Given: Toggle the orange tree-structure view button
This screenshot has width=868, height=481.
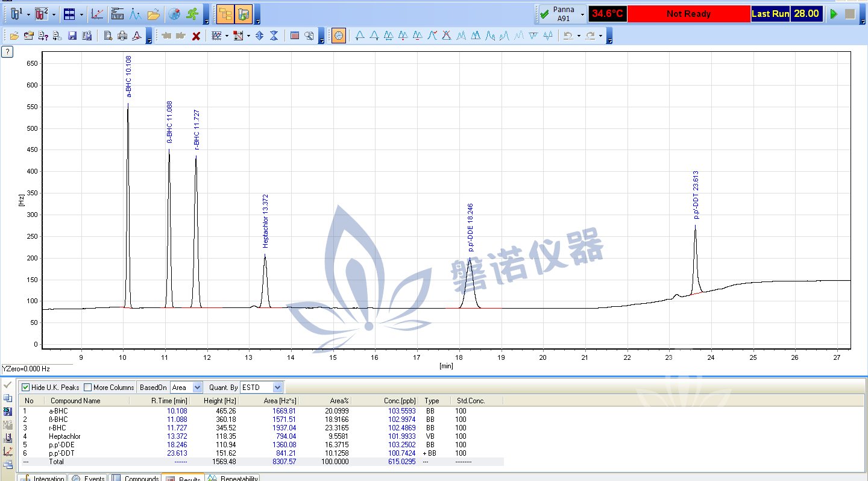Looking at the screenshot, I should tap(225, 13).
